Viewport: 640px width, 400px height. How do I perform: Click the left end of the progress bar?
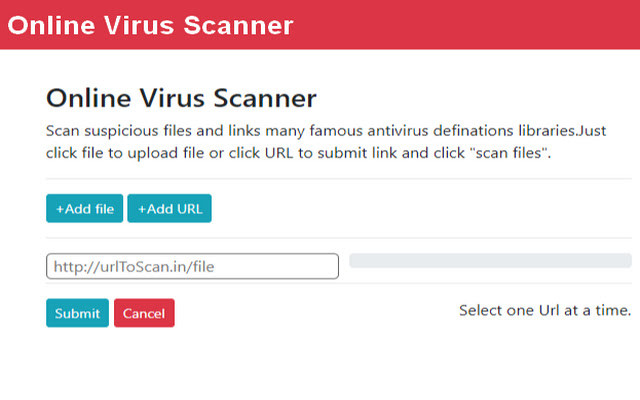click(356, 262)
